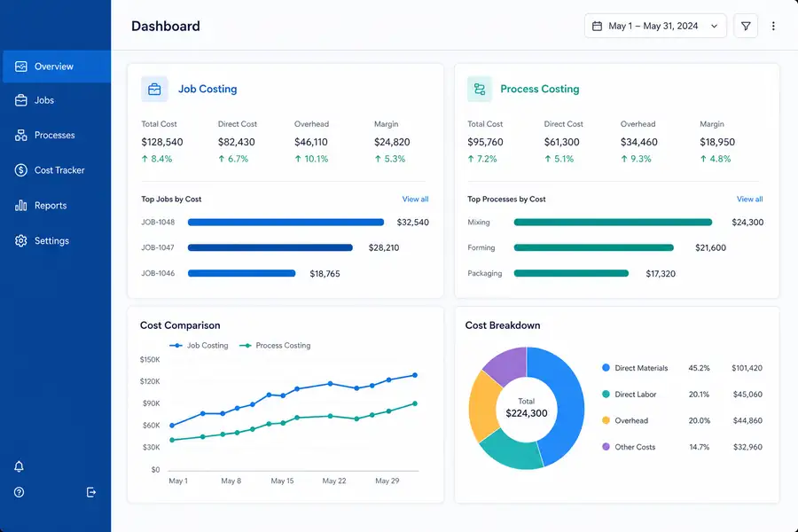
Task: Log out using the exit icon
Action: pyautogui.click(x=91, y=492)
